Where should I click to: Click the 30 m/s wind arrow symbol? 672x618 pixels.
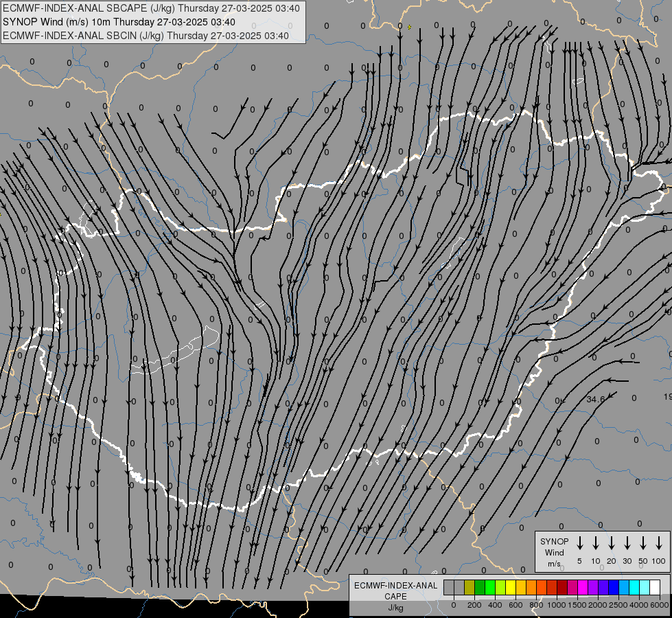pyautogui.click(x=627, y=543)
